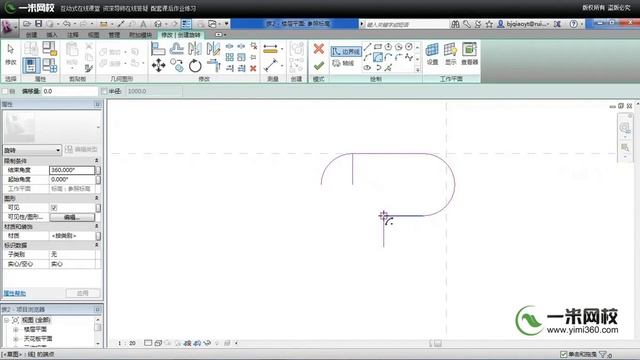Viewport: 640px width, 360px height.
Task: Open the type selector dropdown in Properties
Action: 32,150
